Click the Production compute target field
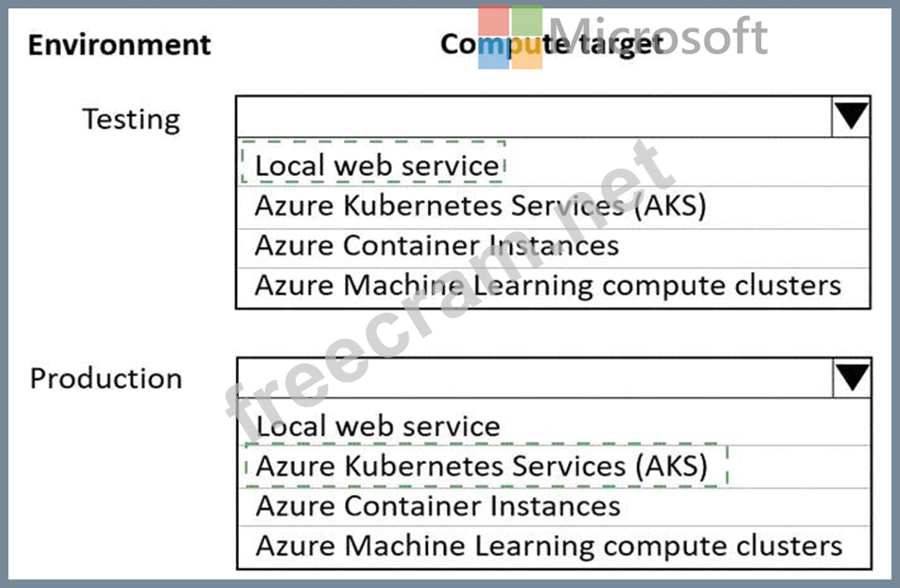This screenshot has height=588, width=900. (532, 377)
